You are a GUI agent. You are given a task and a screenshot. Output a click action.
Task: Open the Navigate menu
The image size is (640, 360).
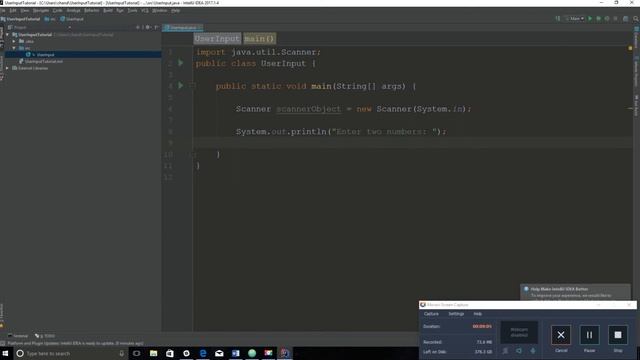(x=41, y=11)
